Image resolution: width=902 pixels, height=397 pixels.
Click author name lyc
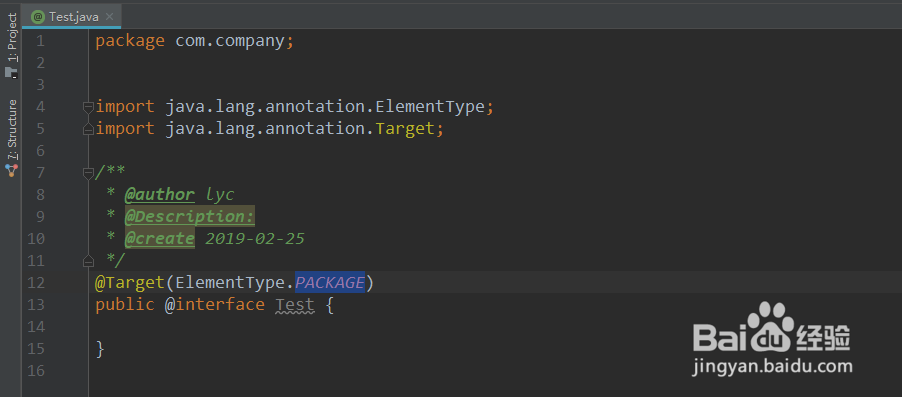(220, 194)
